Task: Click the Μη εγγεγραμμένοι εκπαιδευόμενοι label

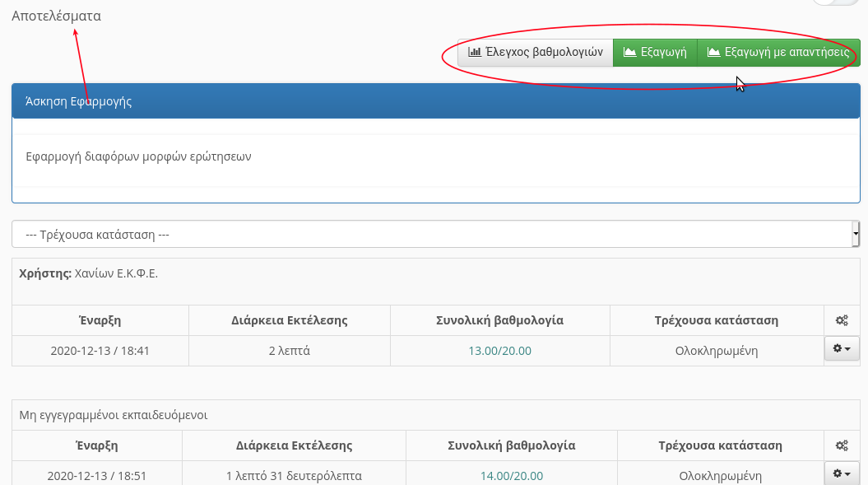Action: click(114, 415)
